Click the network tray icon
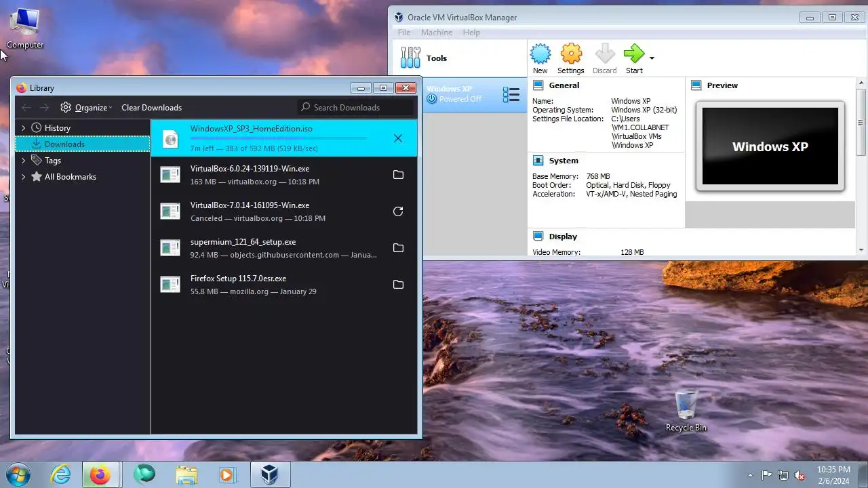This screenshot has height=488, width=868. point(783,475)
